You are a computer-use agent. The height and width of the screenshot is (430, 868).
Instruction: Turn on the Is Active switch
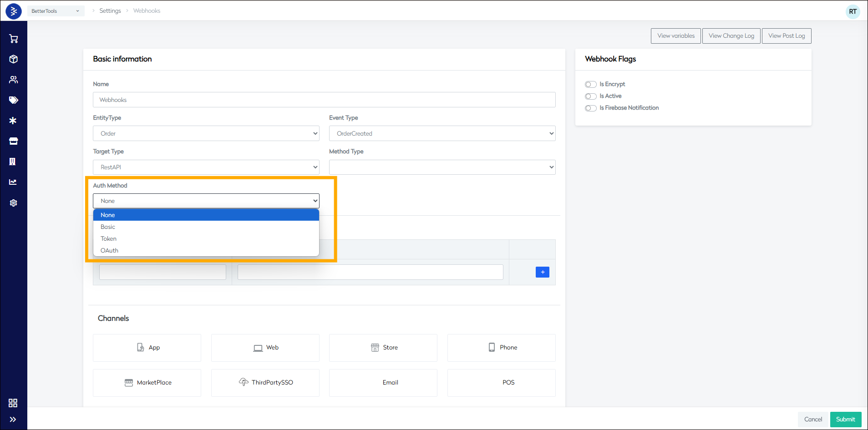tap(590, 96)
